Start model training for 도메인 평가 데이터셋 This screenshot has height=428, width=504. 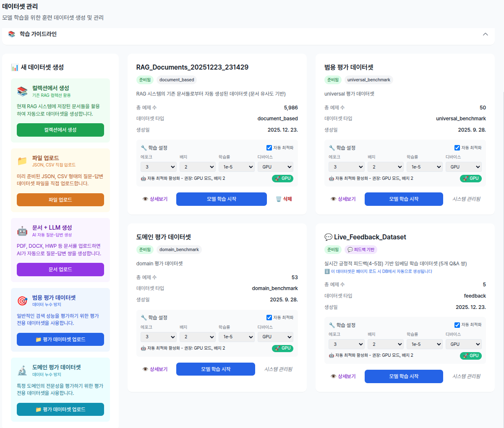point(215,369)
